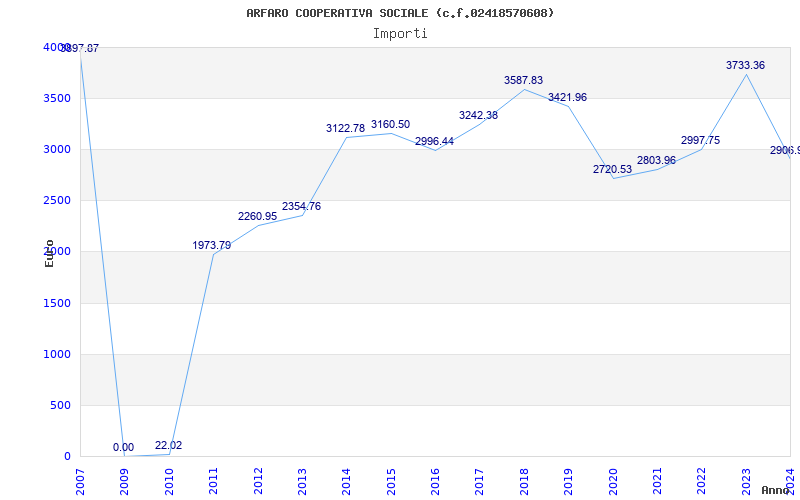800x500 pixels.
Task: Select the 3587.83 data point label
Action: click(x=523, y=80)
